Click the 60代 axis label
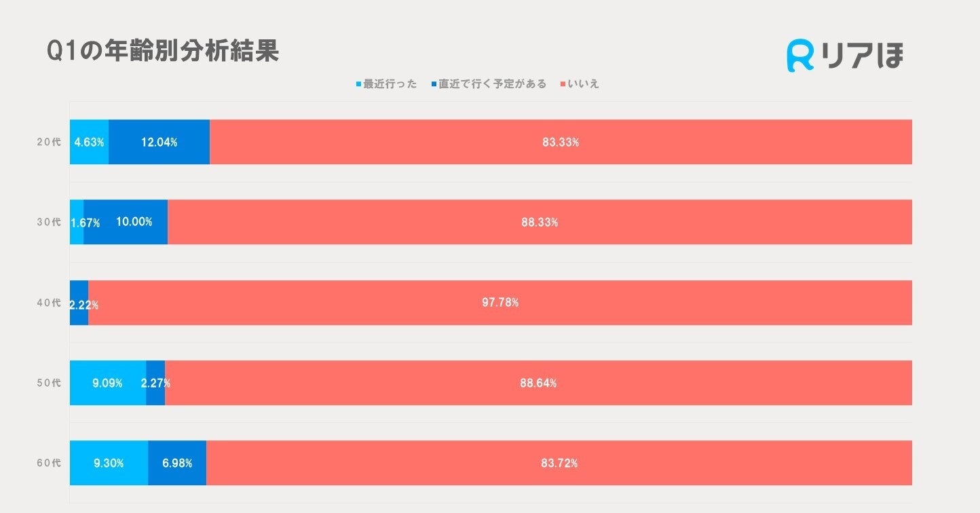This screenshot has width=980, height=513. [x=49, y=463]
